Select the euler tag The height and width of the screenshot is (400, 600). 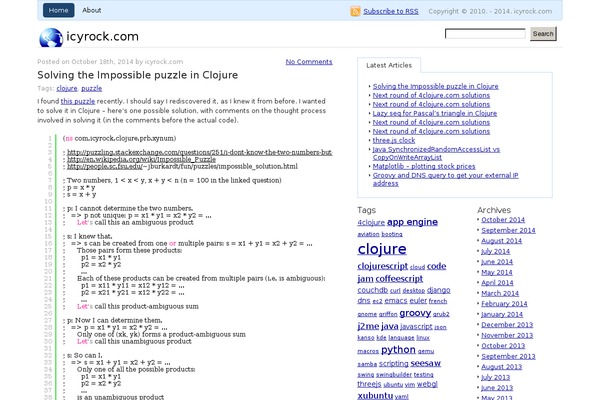(x=418, y=301)
